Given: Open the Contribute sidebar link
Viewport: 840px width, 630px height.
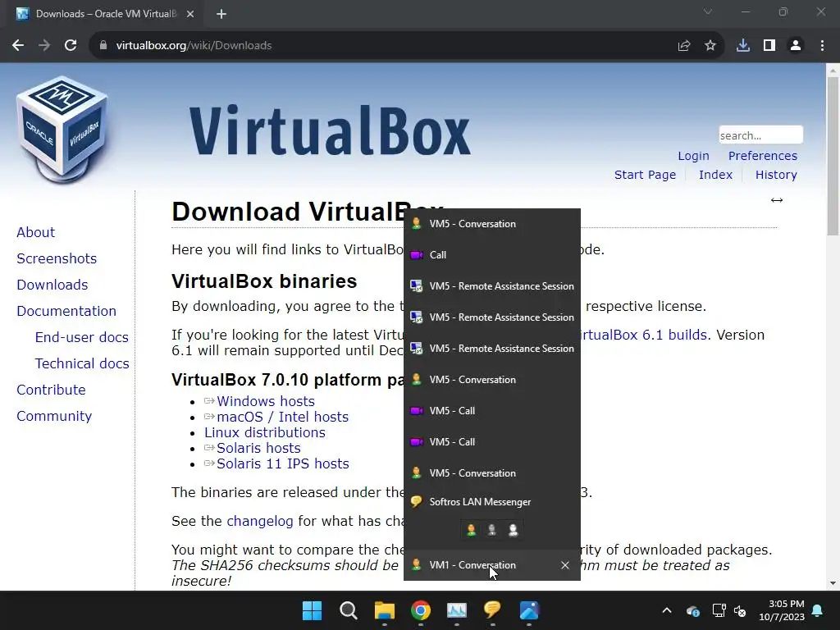Looking at the screenshot, I should click(51, 390).
